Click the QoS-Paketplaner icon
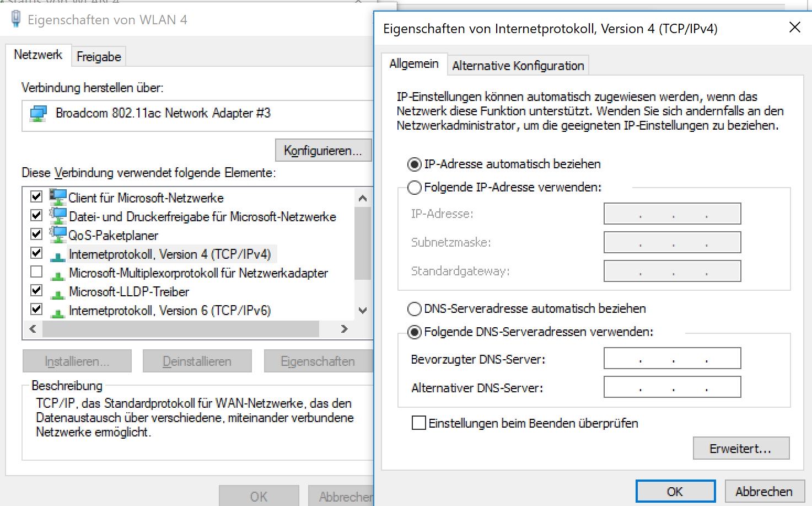Viewport: 812px width, 506px height. (x=58, y=235)
